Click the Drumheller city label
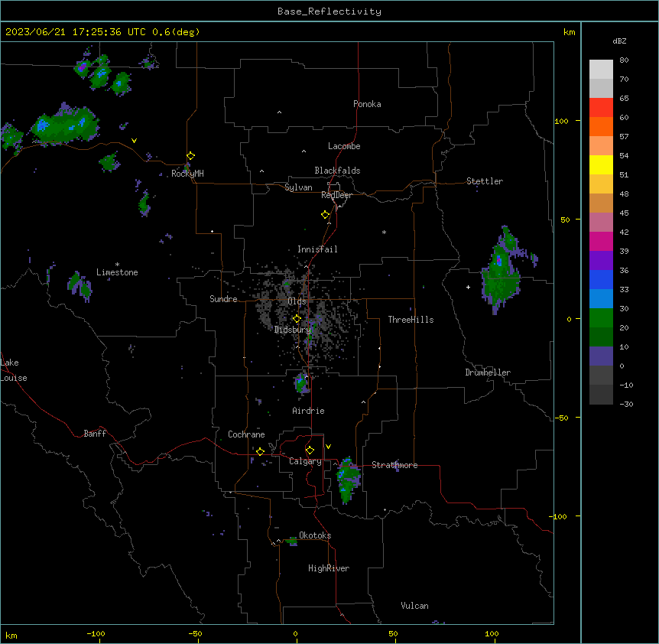Screen dimensions: 659x644 click(x=488, y=372)
